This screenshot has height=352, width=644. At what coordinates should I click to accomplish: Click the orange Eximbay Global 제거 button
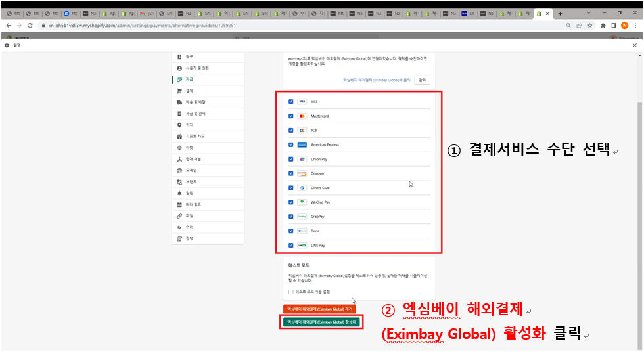tap(319, 309)
